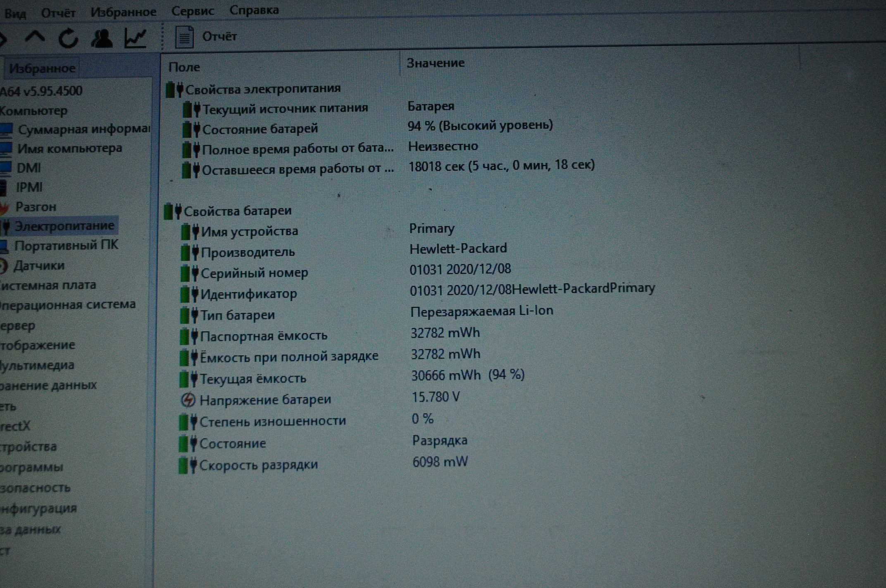Click icon beside Производитель

[190, 252]
